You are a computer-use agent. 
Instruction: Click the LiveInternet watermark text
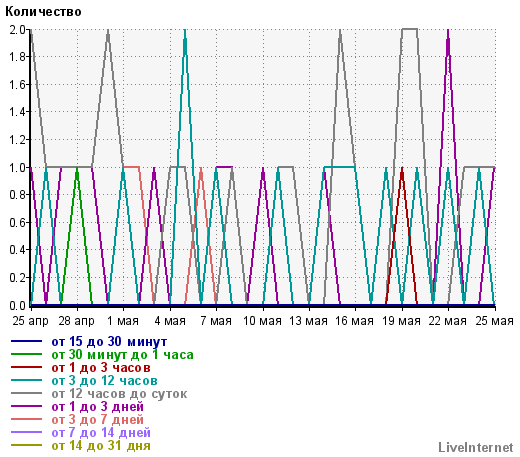click(476, 447)
